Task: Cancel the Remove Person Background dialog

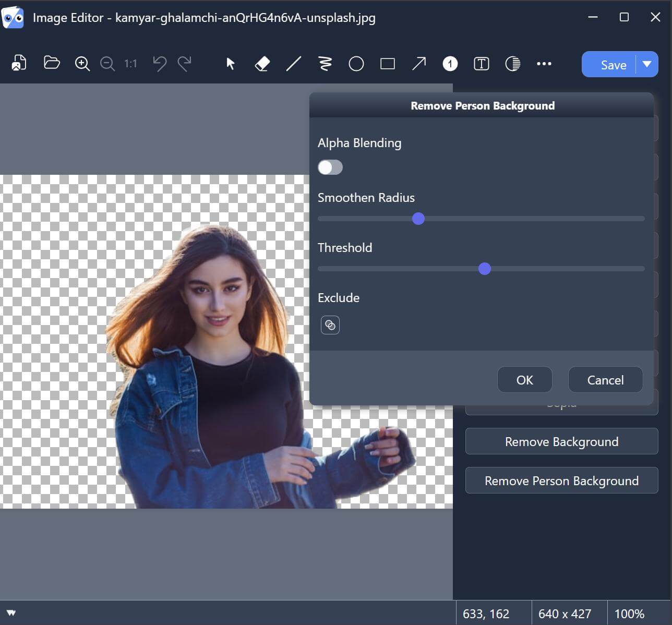Action: (x=605, y=379)
